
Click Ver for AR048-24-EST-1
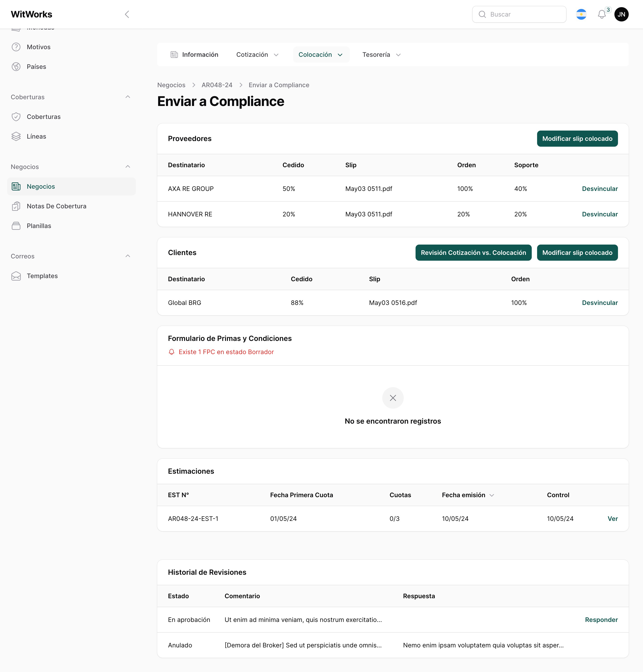(613, 519)
